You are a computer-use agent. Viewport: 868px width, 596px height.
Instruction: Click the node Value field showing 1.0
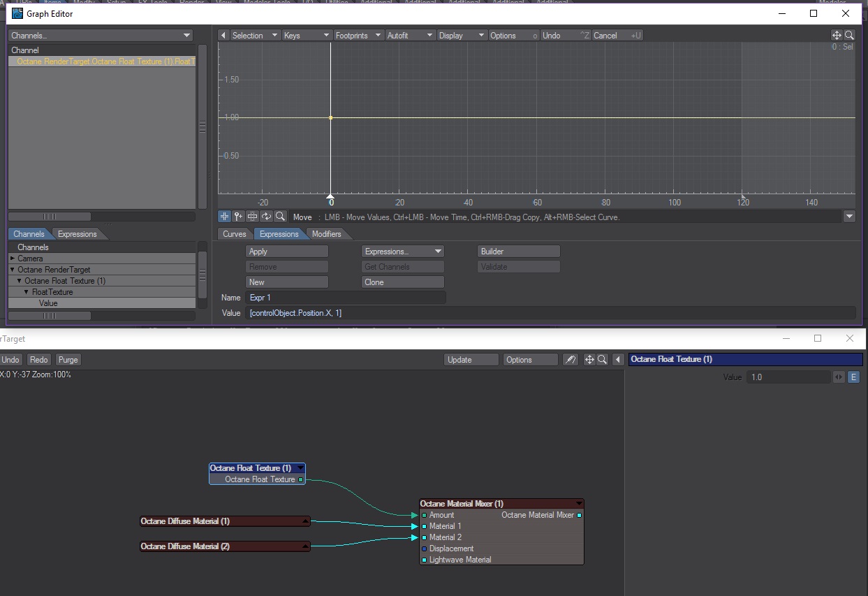pyautogui.click(x=788, y=377)
